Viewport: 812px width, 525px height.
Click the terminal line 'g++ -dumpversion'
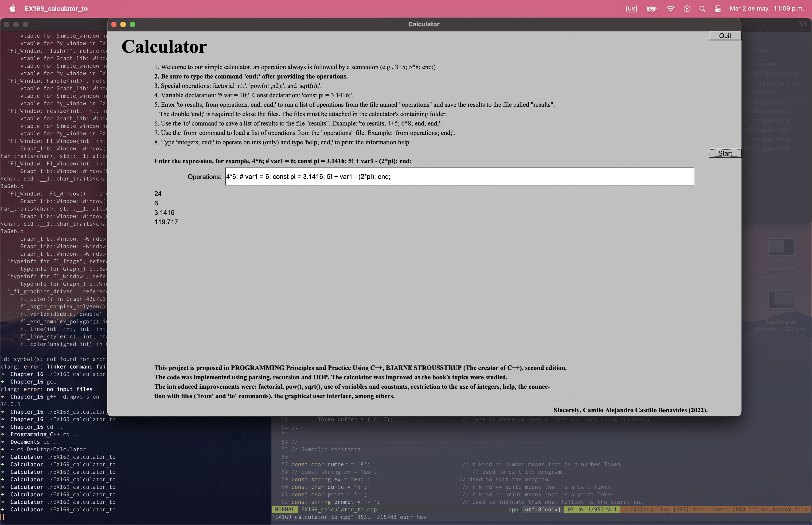[73, 396]
